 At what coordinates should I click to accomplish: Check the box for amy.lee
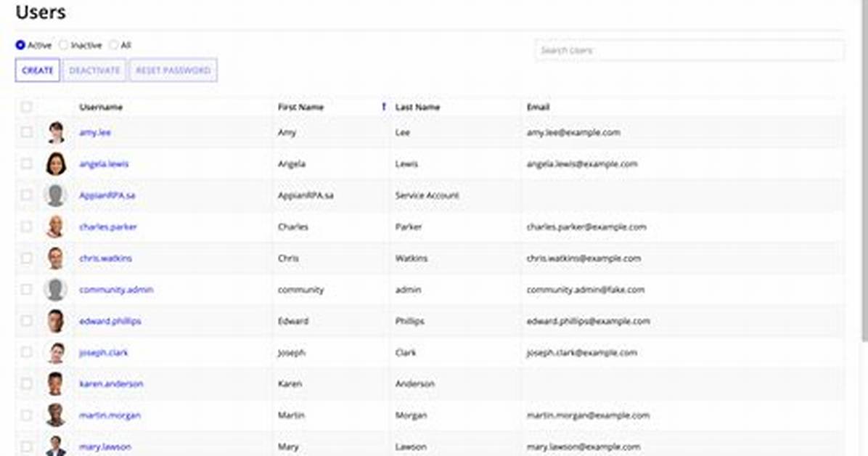point(26,132)
